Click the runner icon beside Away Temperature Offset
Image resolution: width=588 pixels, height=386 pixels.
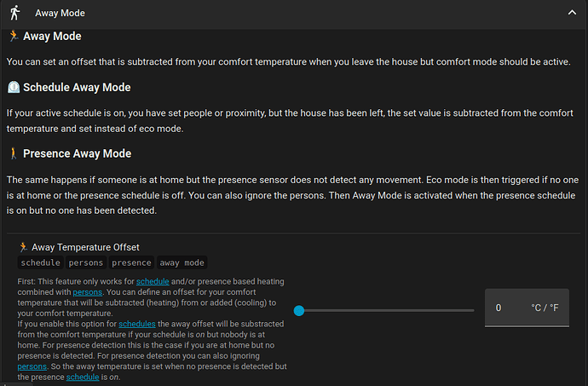point(23,247)
